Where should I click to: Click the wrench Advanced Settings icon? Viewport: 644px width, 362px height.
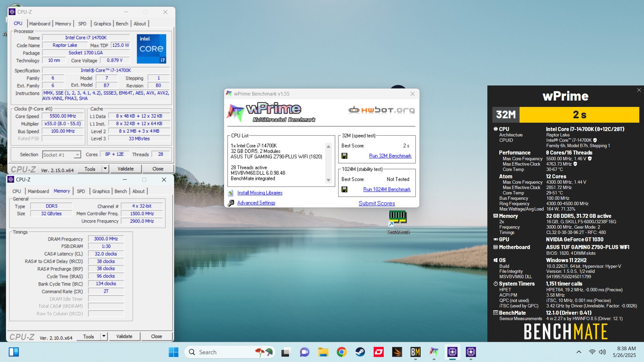(x=231, y=203)
